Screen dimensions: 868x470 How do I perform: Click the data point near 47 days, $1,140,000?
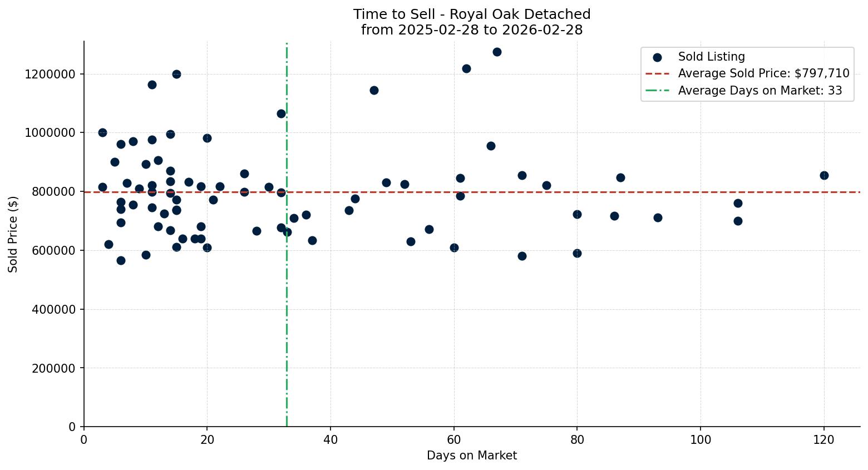(374, 90)
